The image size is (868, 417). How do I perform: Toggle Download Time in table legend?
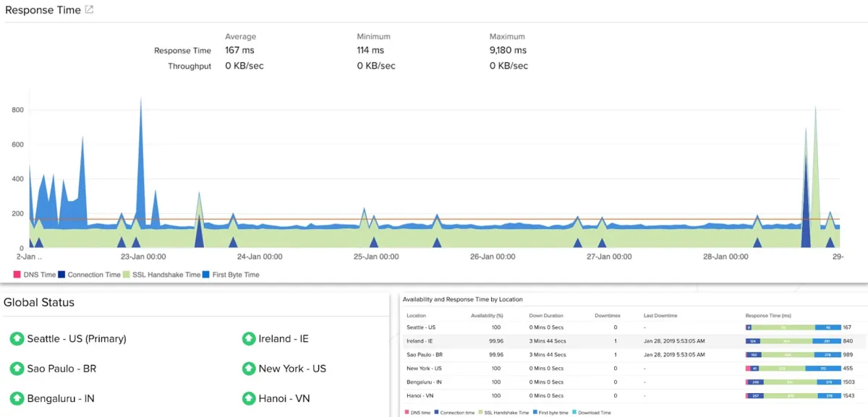coord(591,413)
